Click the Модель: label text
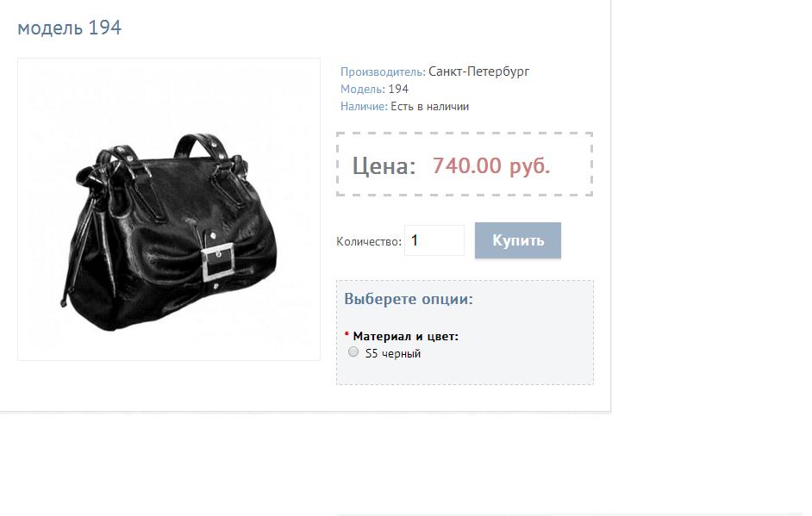 363,89
